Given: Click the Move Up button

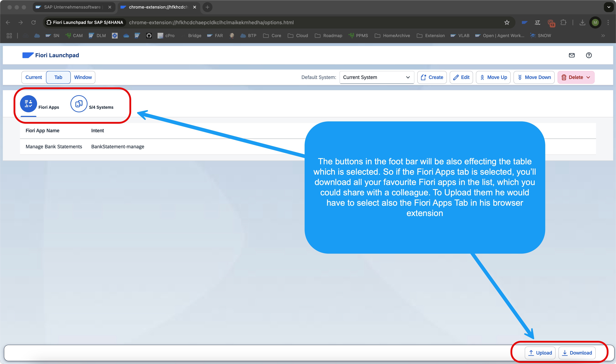Looking at the screenshot, I should (x=493, y=77).
